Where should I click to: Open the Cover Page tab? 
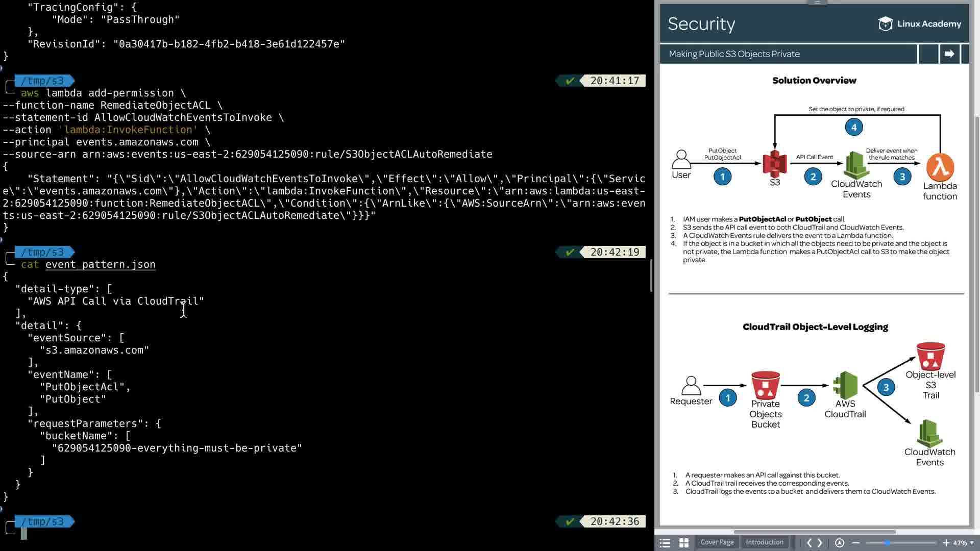(x=717, y=542)
